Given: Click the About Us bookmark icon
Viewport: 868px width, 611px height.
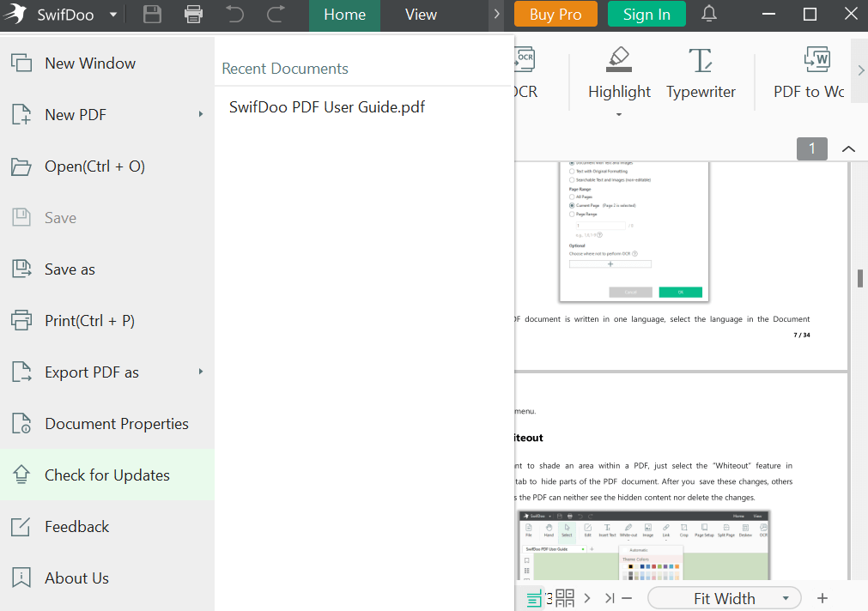Looking at the screenshot, I should pyautogui.click(x=21, y=578).
